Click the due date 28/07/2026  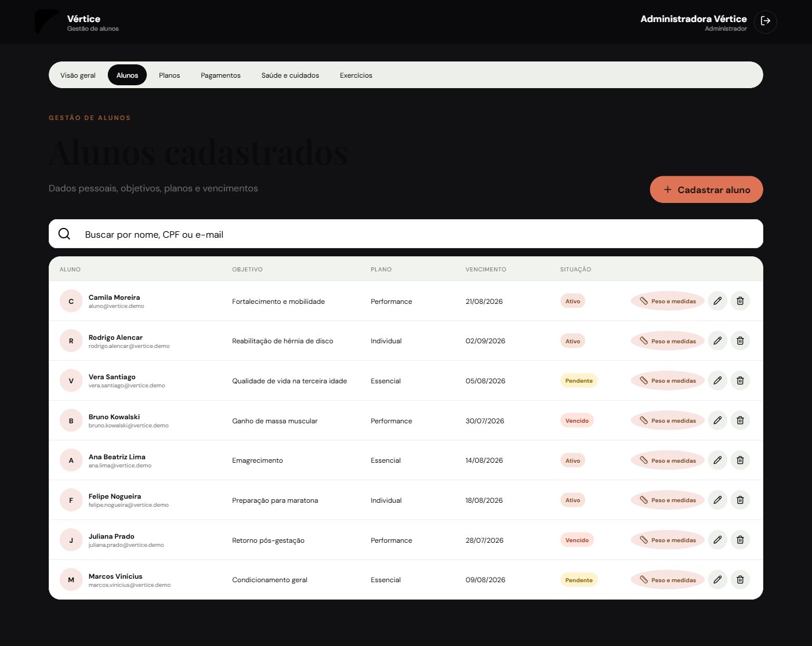tap(484, 540)
